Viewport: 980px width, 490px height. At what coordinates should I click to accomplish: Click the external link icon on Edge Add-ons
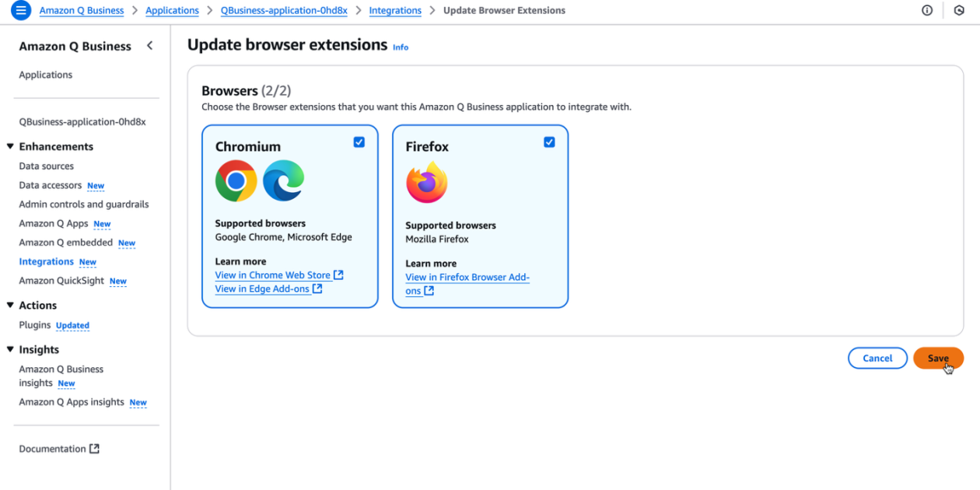317,289
